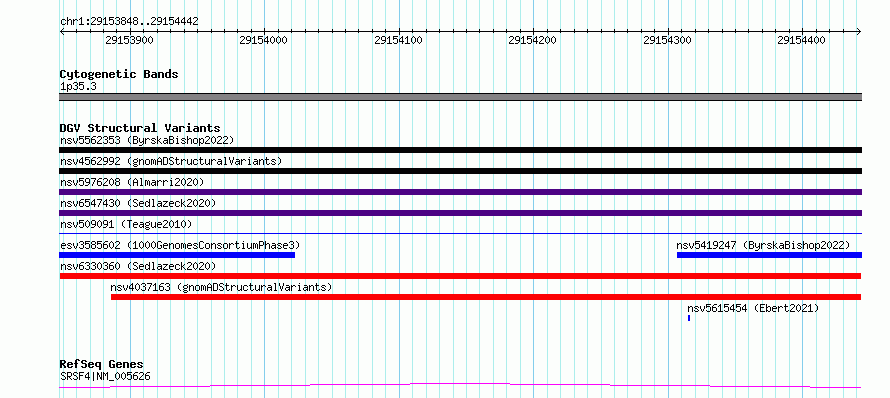The image size is (890, 398).
Task: Click the DGV Structural Variants track title
Action: 140,128
